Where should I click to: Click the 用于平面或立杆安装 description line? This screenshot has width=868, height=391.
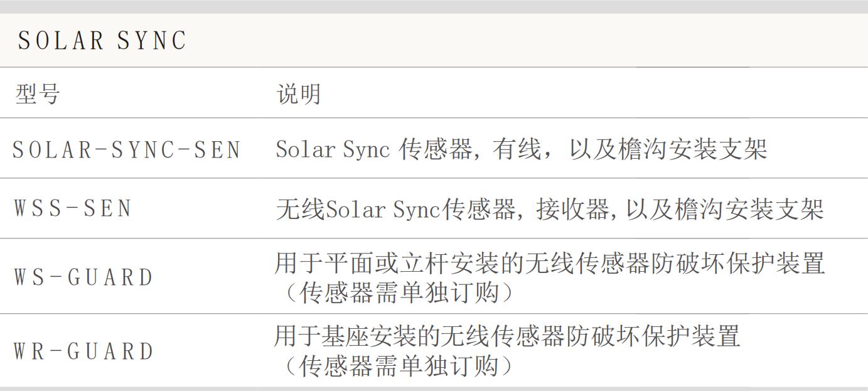[550, 263]
